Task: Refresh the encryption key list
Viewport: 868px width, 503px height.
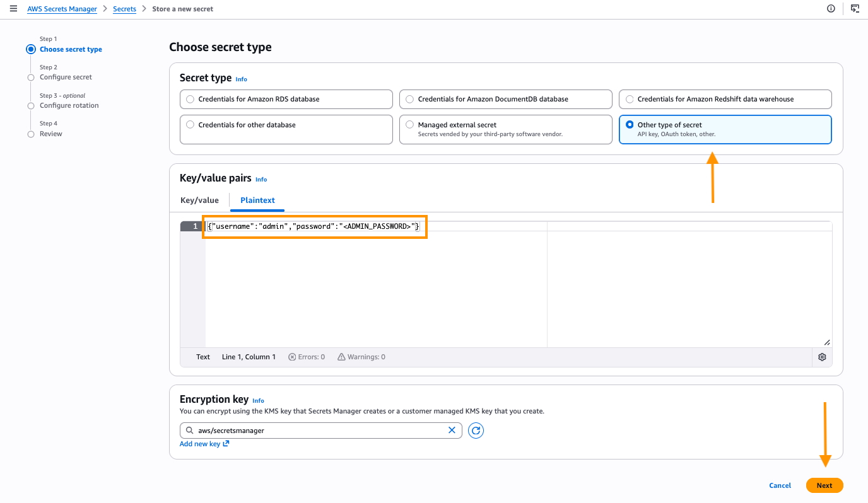Action: 476,431
